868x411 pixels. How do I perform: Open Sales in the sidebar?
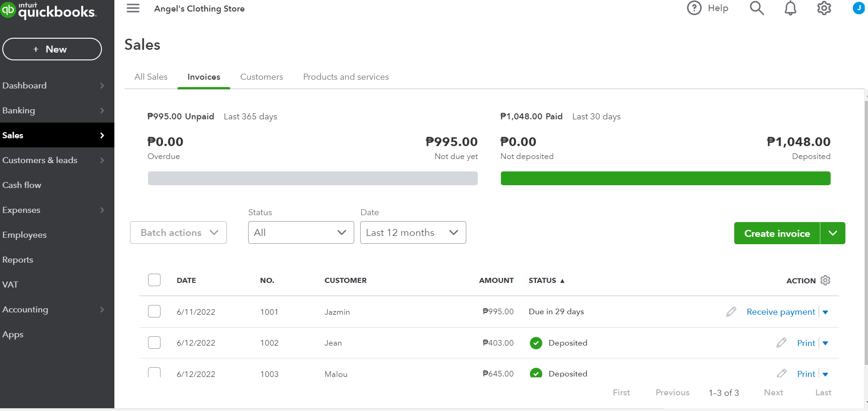click(57, 135)
